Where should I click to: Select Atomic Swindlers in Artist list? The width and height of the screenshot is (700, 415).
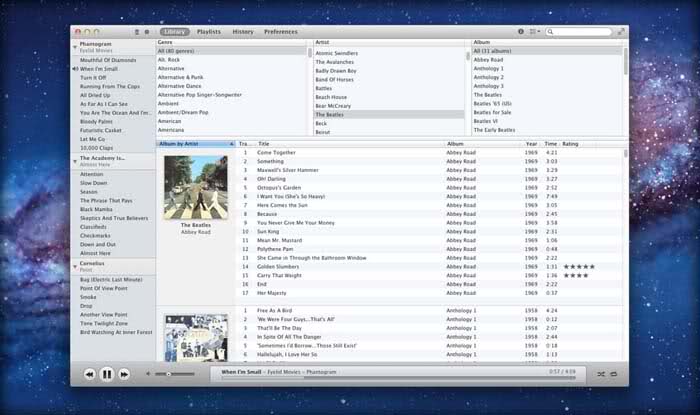(x=337, y=53)
